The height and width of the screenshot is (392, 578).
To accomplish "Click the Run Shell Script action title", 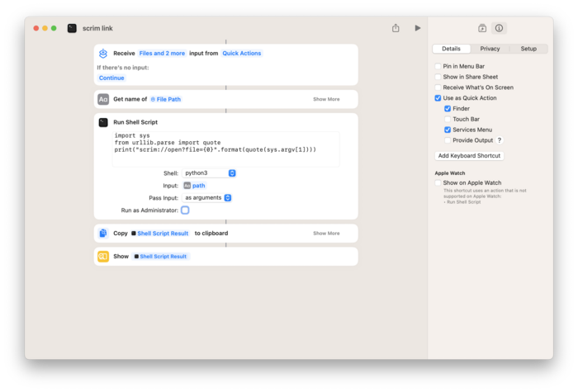I will click(x=135, y=122).
